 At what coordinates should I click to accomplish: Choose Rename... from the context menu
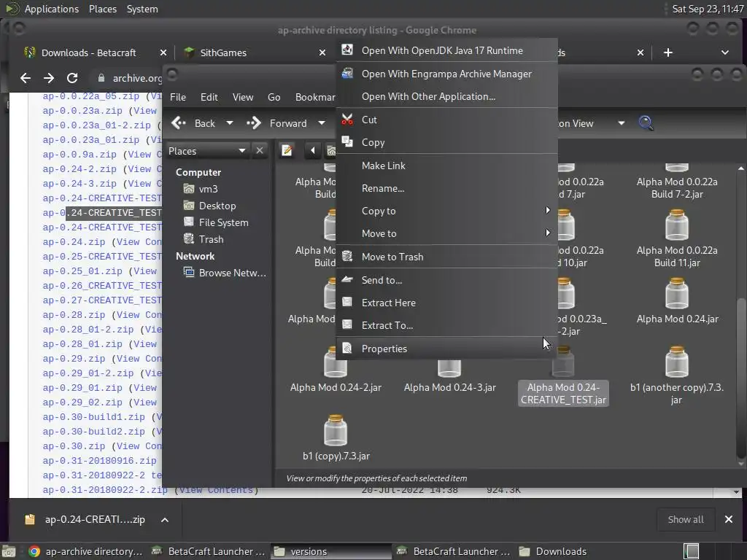(x=446, y=188)
